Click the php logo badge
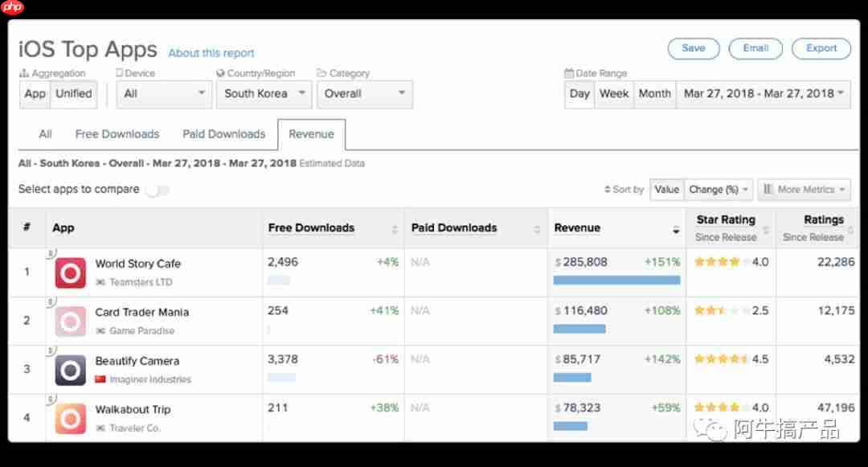868x467 pixels. (x=12, y=7)
